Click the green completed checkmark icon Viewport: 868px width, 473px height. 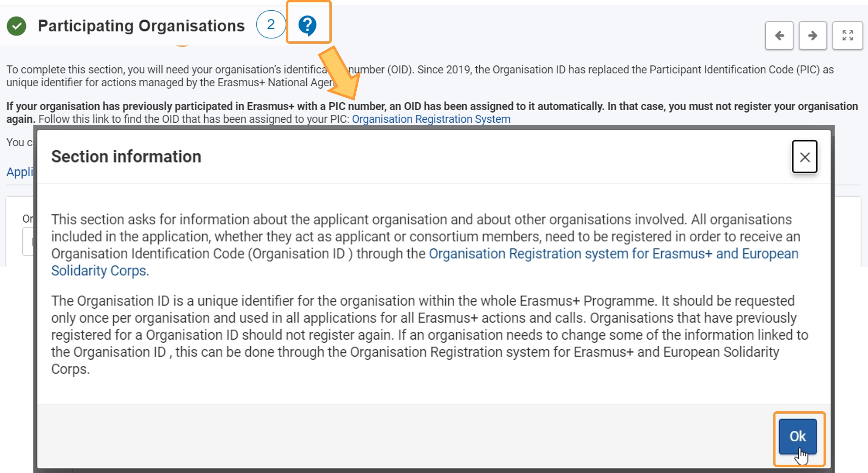(x=16, y=26)
